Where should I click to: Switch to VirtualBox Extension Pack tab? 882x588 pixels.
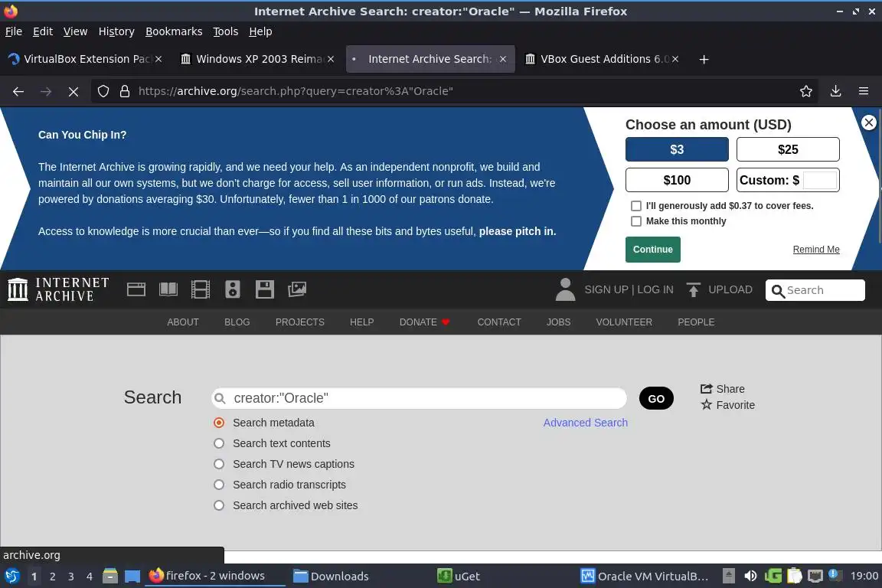(84, 59)
